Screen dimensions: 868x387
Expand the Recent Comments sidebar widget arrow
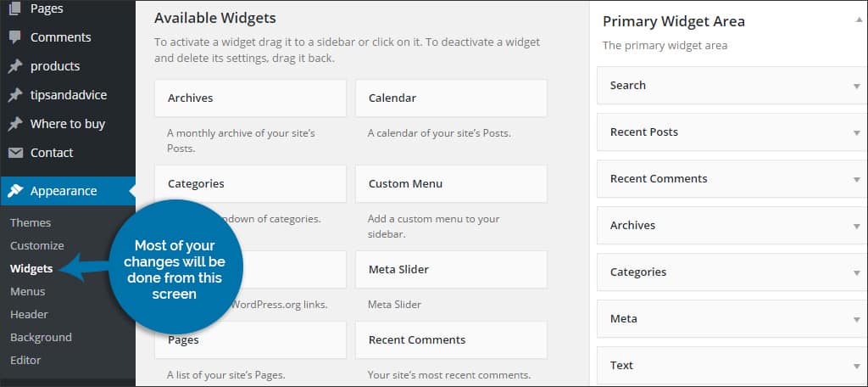pyautogui.click(x=856, y=179)
